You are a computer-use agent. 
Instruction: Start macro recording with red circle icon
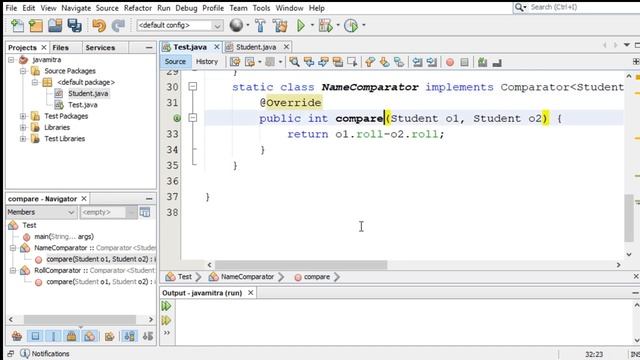point(450,62)
